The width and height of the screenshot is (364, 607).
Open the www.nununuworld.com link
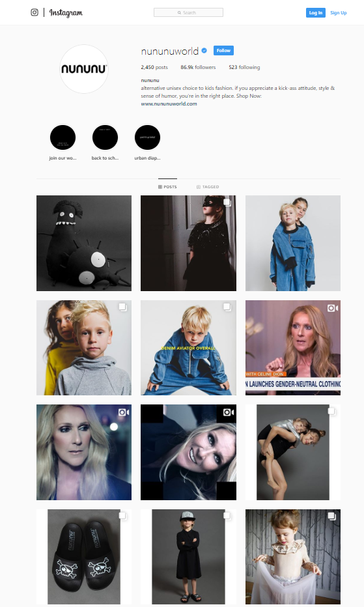169,104
